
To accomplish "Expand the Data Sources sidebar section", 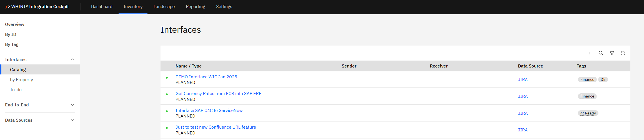I will 72,120.
